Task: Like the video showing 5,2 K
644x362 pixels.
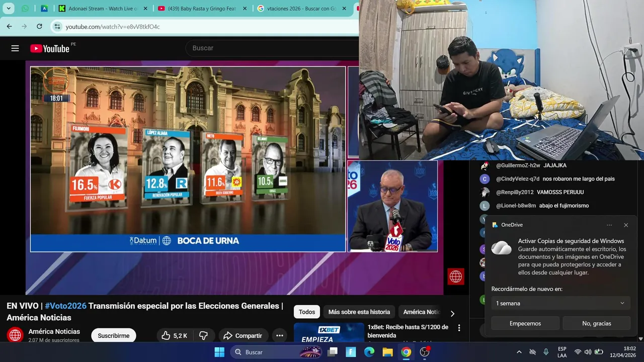Action: 174,335
